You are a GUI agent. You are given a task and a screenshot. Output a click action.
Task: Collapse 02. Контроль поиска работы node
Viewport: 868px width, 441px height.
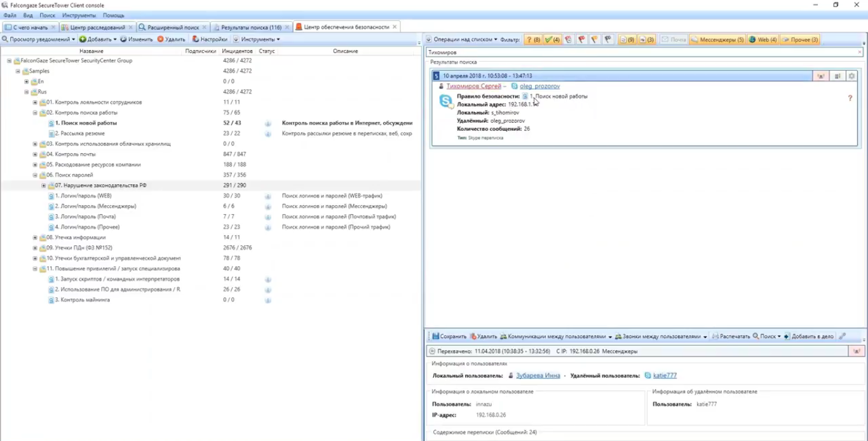[35, 112]
